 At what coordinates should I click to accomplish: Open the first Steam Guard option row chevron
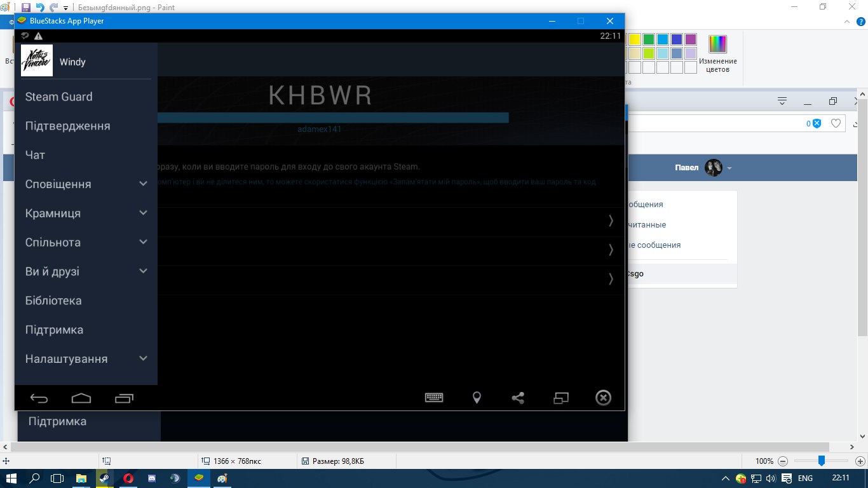[611, 220]
